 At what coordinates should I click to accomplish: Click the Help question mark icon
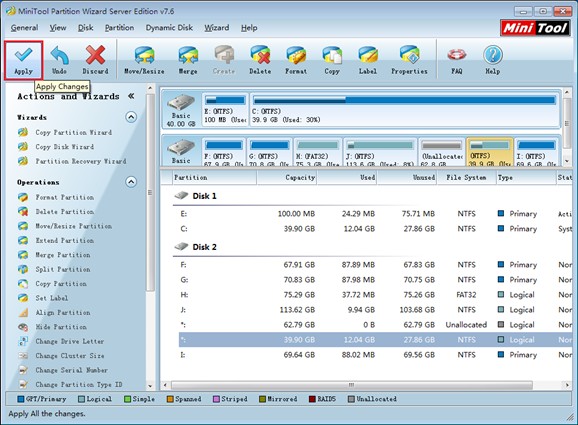coord(493,55)
